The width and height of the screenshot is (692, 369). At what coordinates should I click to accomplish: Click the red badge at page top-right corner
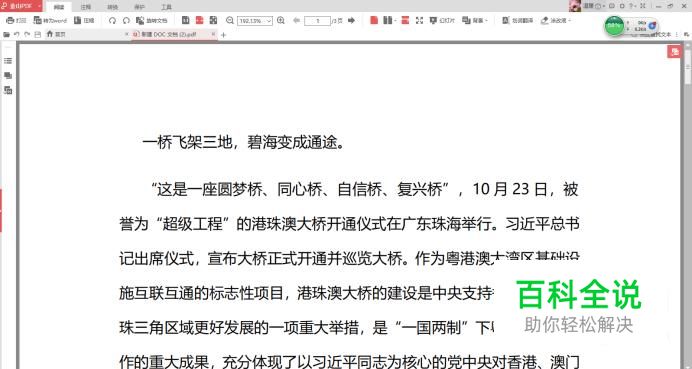[674, 52]
